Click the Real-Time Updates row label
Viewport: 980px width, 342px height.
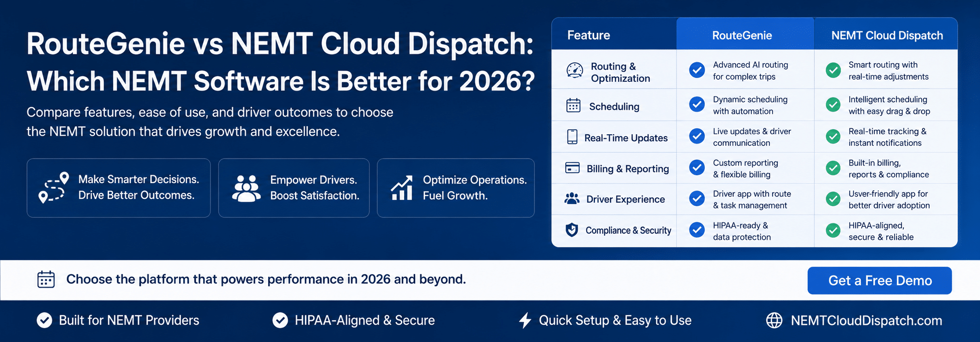tap(626, 138)
